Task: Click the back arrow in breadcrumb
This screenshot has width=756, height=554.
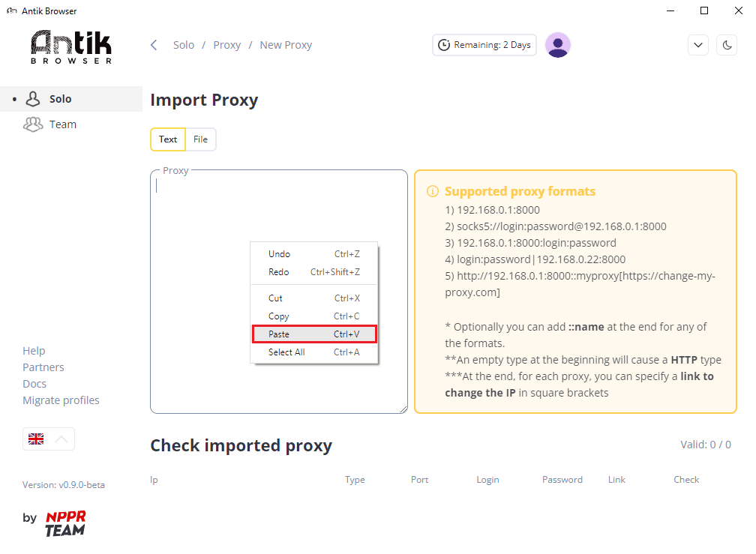Action: (x=154, y=45)
